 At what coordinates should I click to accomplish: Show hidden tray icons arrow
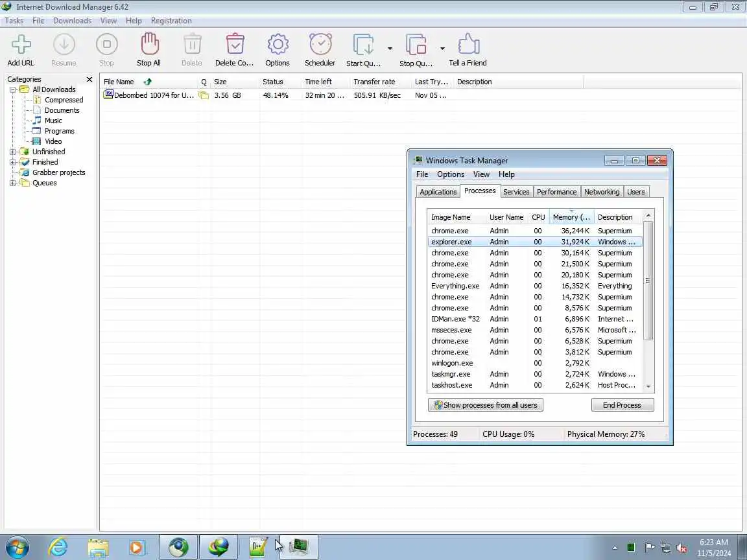click(x=615, y=548)
